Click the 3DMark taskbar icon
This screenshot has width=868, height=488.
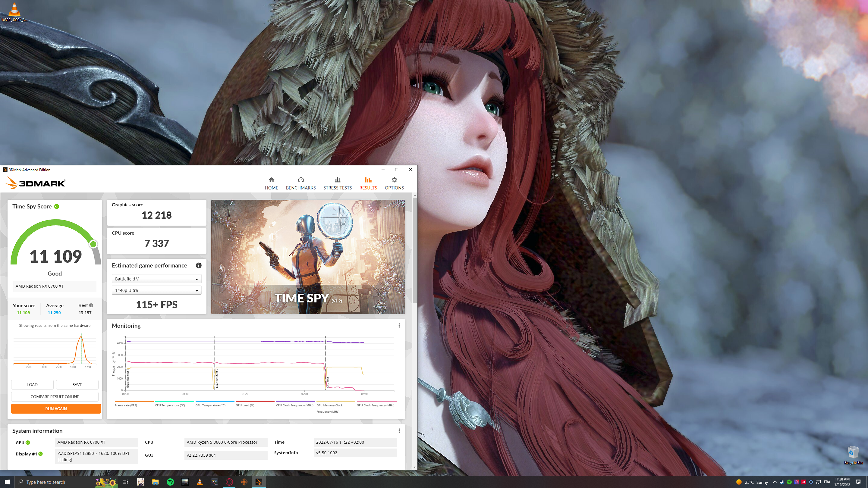(259, 482)
